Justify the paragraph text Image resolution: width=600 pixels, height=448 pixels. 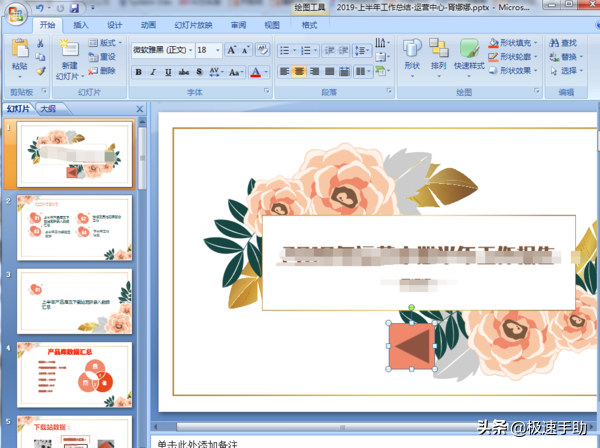click(x=329, y=71)
